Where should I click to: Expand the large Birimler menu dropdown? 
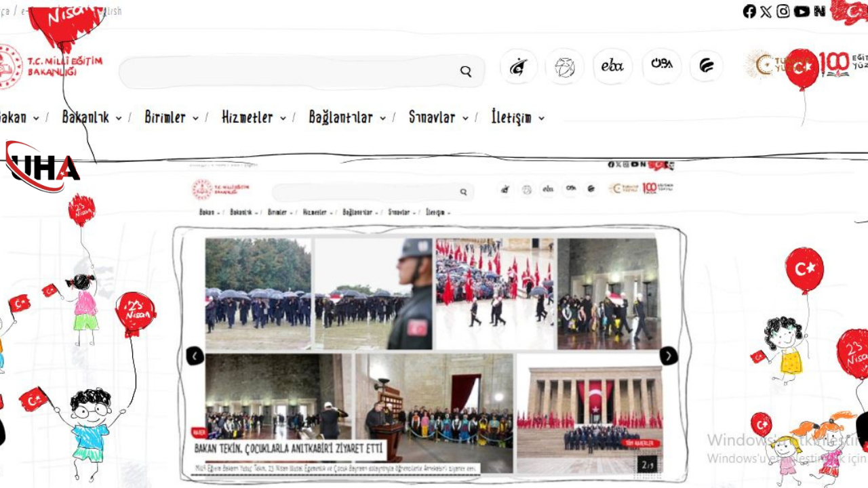coord(172,118)
